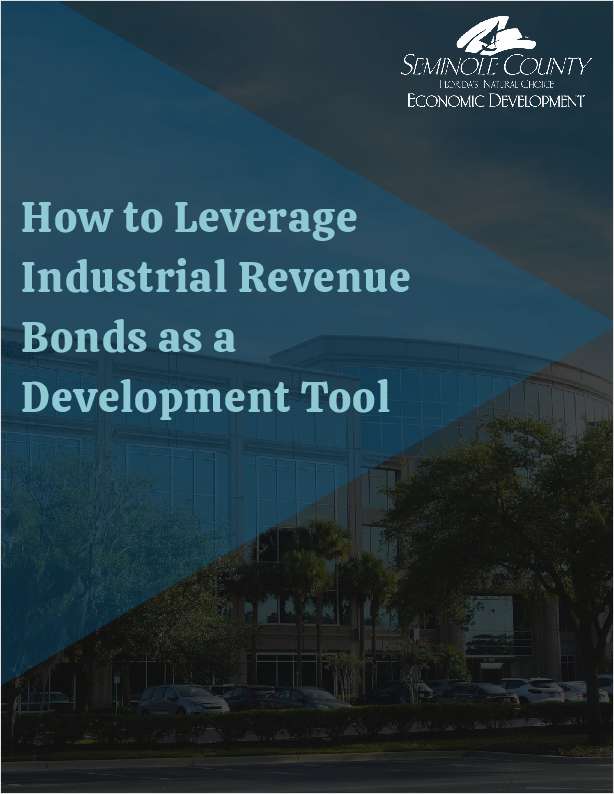This screenshot has width=614, height=794.
Task: Click the 'Economic Development' text
Action: tap(495, 101)
